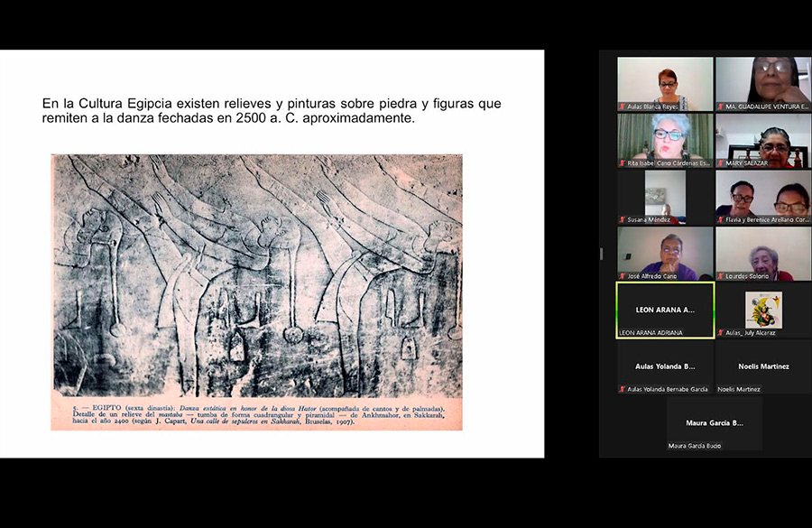The height and width of the screenshot is (528, 812).
Task: Click muted mic icon beside Rita Isabel Cano
Action: click(622, 163)
